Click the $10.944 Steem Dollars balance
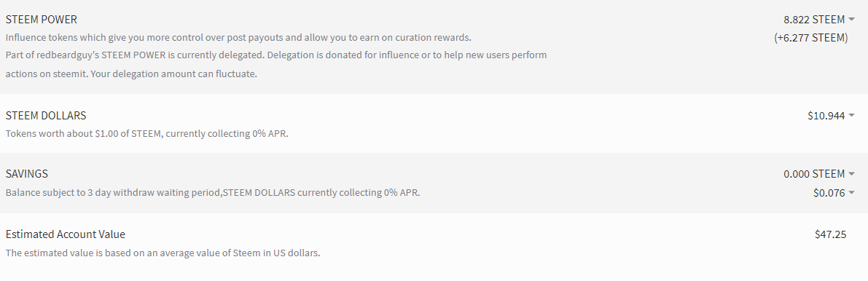This screenshot has height=281, width=868. (826, 116)
